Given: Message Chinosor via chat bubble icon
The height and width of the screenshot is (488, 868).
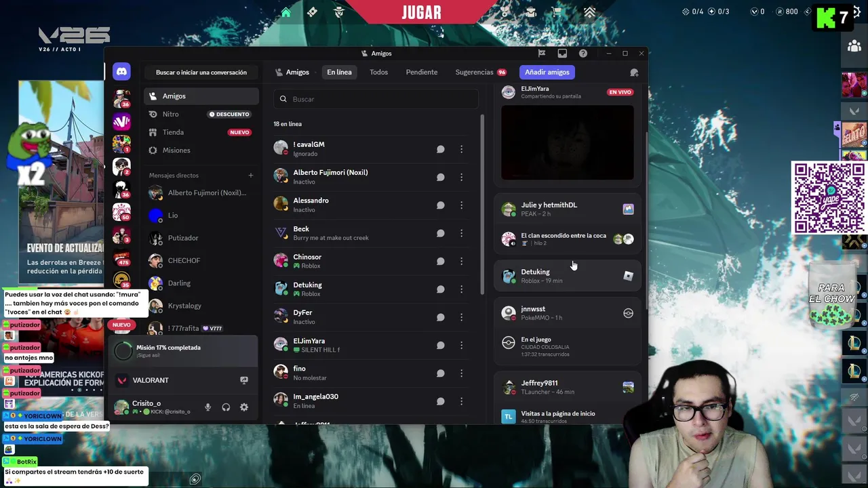Looking at the screenshot, I should click(x=440, y=261).
